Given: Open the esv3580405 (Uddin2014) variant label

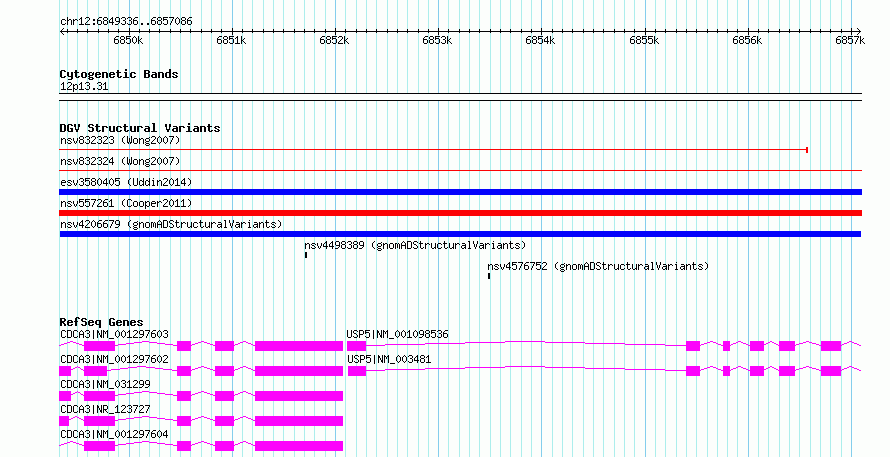Looking at the screenshot, I should pos(126,182).
